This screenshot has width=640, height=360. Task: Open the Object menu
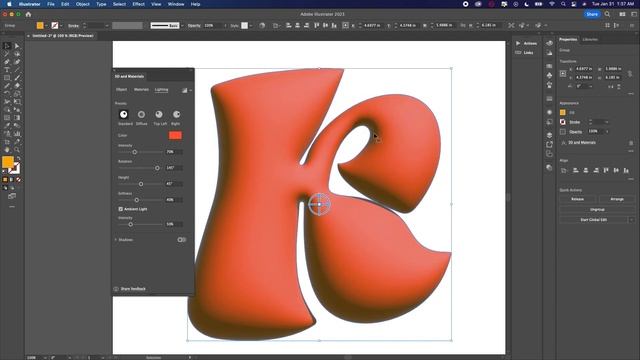point(82,4)
